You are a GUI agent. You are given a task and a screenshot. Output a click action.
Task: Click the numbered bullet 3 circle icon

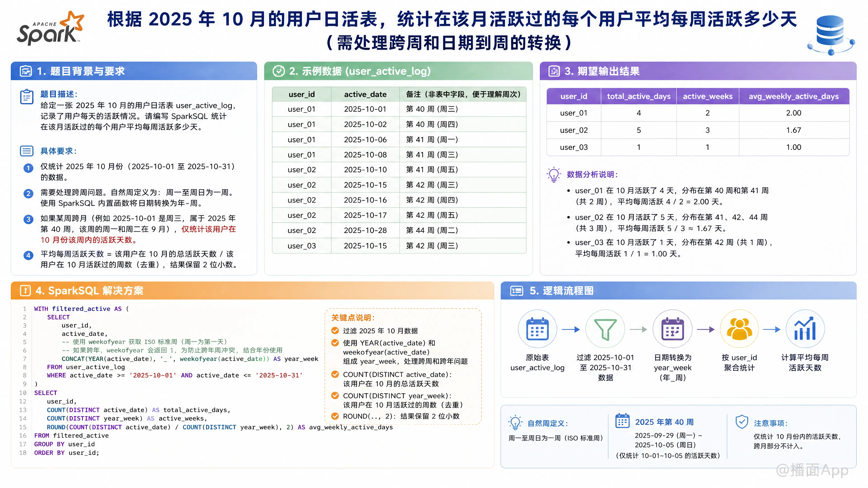click(x=28, y=219)
